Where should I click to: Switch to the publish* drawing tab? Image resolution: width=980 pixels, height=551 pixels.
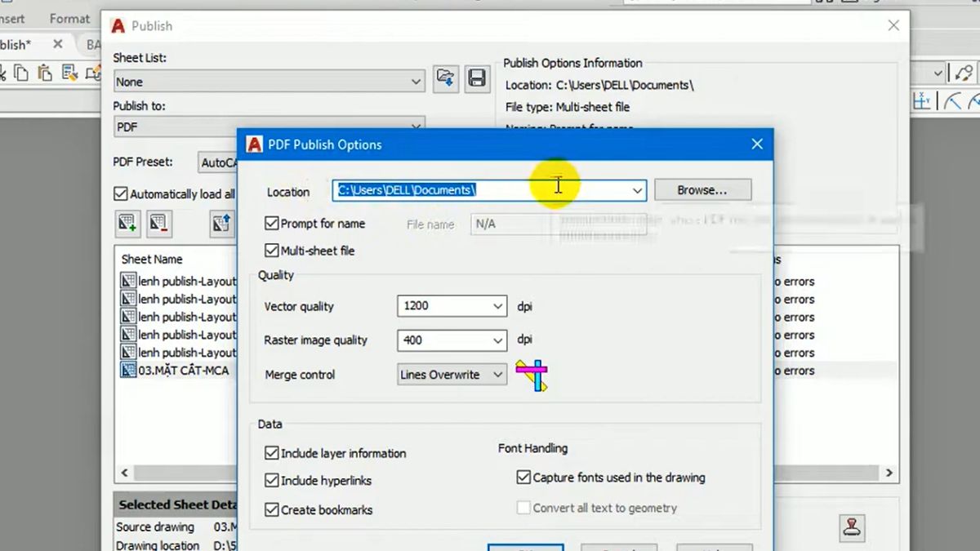16,44
